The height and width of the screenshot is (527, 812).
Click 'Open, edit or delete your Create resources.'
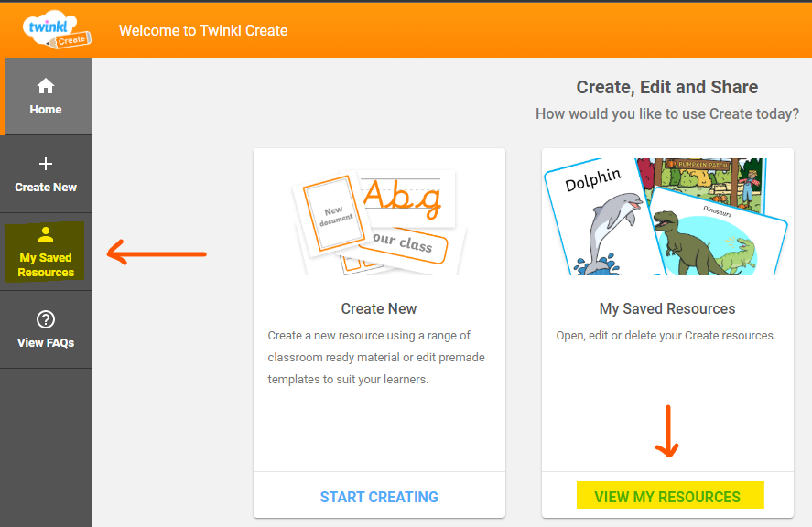pos(666,336)
